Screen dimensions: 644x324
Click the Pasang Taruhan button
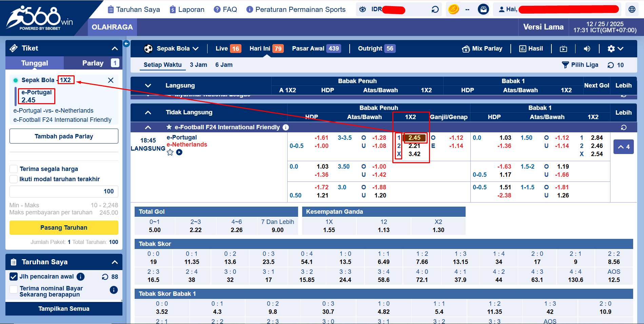pos(64,227)
